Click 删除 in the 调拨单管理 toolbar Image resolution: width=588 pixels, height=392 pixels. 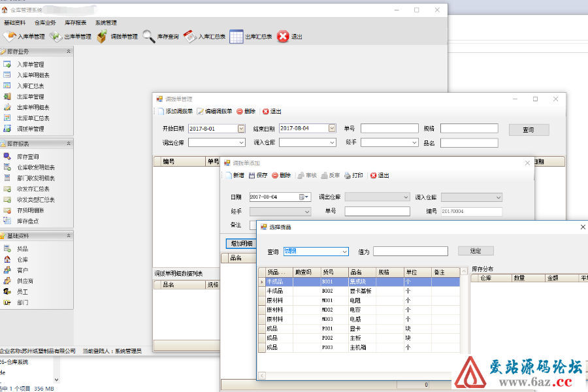pos(246,112)
